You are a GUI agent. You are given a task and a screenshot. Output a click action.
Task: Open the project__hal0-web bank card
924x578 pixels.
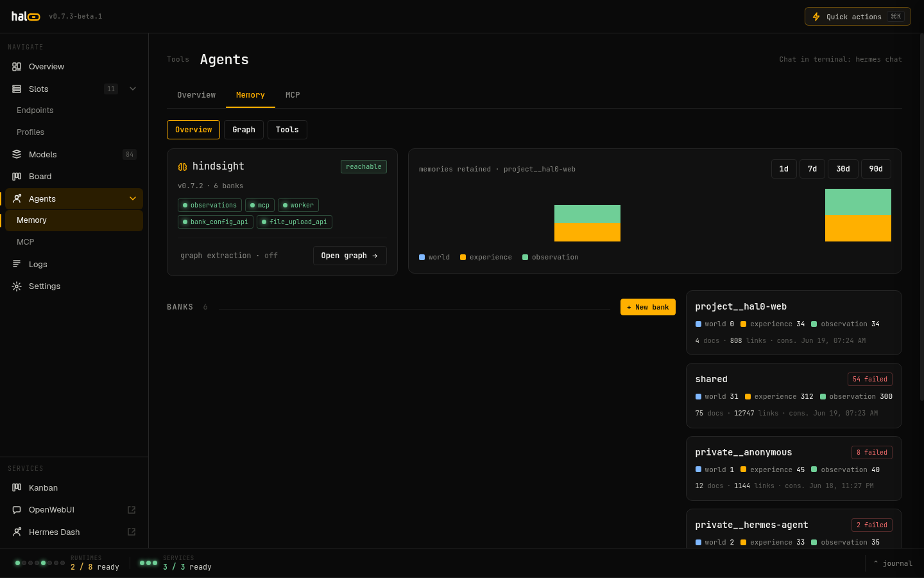[794, 323]
